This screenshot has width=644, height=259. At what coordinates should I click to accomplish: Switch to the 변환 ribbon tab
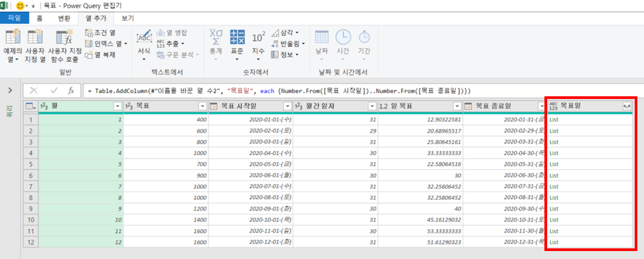coord(64,18)
